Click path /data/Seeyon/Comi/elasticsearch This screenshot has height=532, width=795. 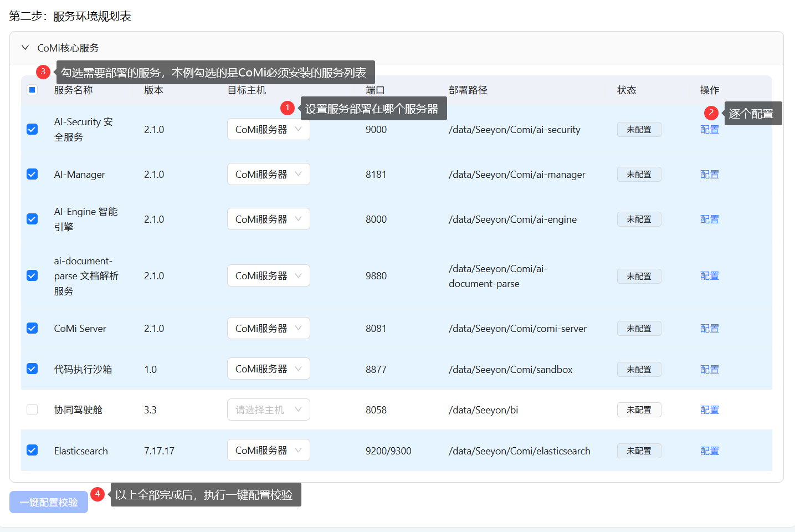(x=520, y=451)
